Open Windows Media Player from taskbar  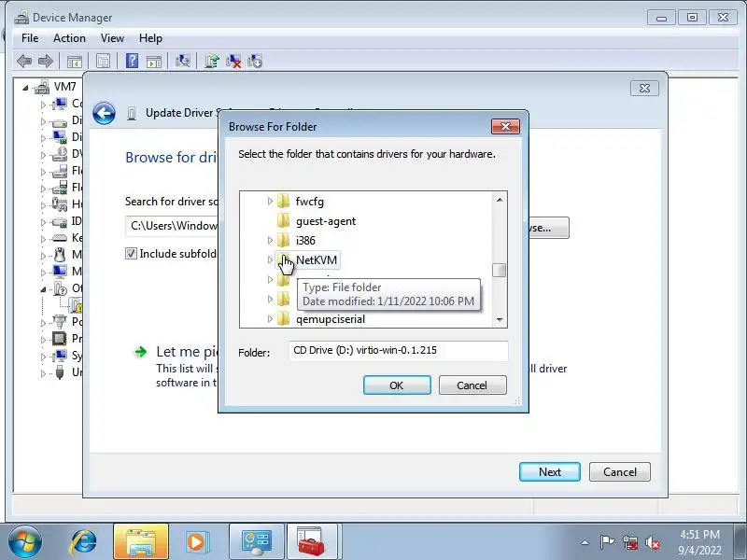coord(196,542)
